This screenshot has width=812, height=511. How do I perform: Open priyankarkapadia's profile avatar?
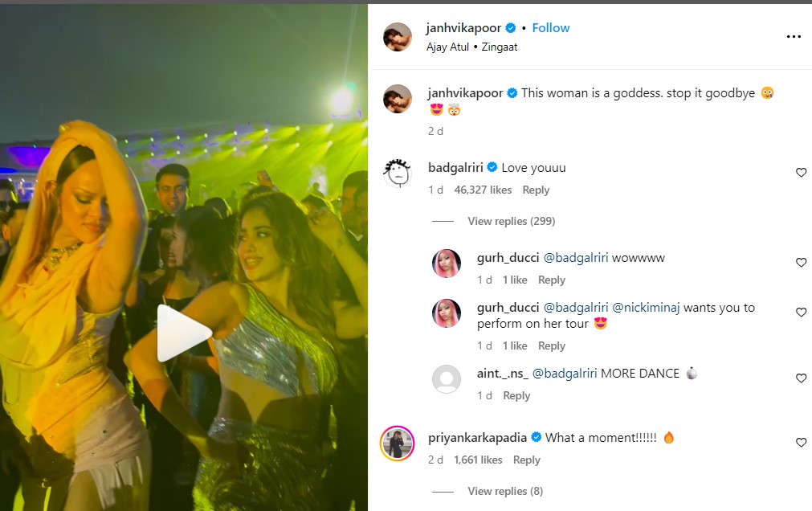398,442
